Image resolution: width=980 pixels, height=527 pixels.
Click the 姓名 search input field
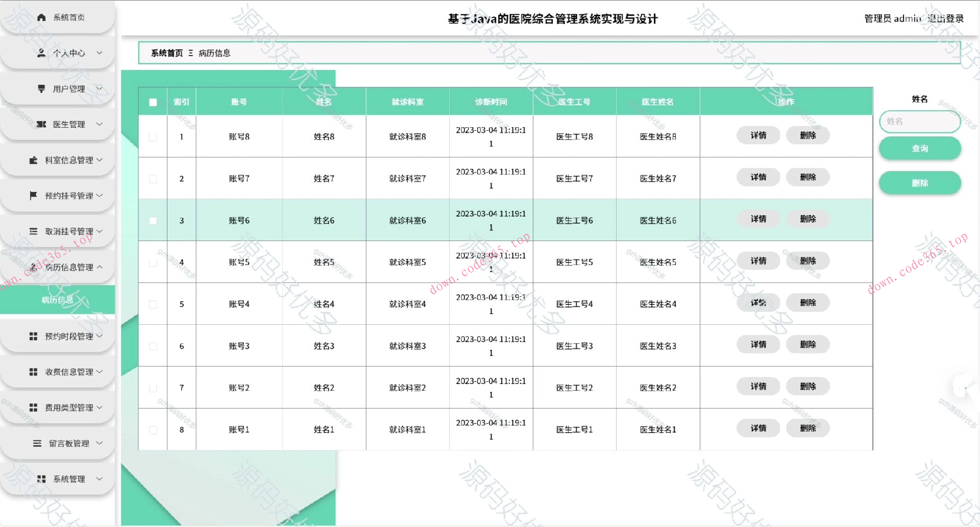pos(919,122)
